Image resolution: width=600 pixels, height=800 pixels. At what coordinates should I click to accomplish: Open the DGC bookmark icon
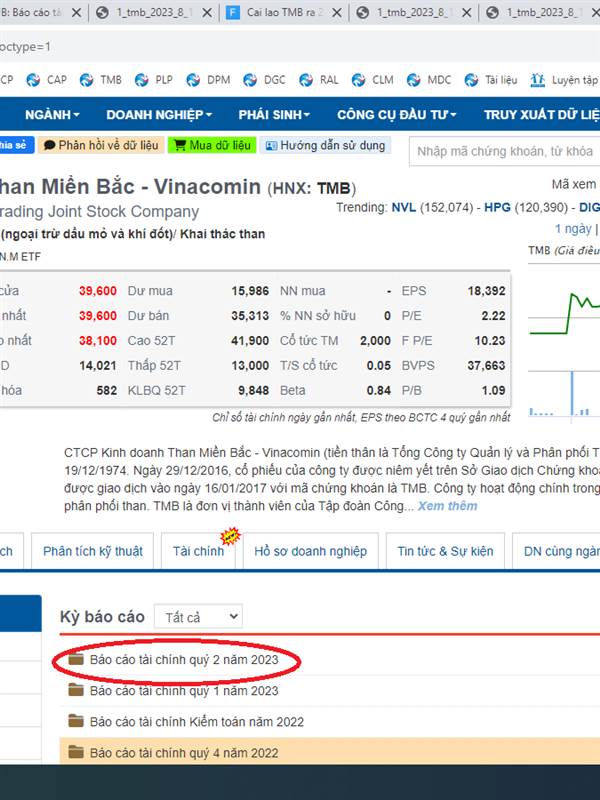click(x=249, y=80)
